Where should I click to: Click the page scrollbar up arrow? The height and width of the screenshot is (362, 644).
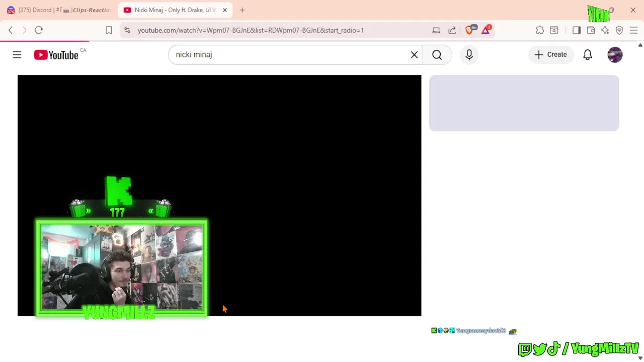click(x=640, y=45)
